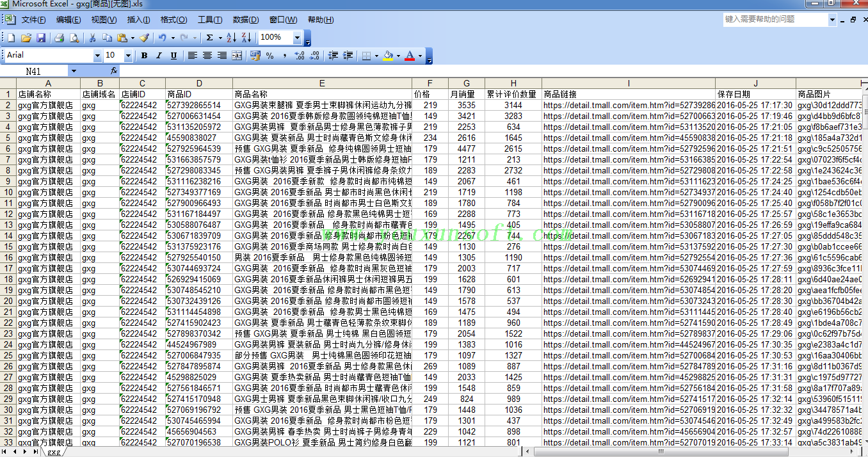Apply percent style to cells

tap(270, 56)
